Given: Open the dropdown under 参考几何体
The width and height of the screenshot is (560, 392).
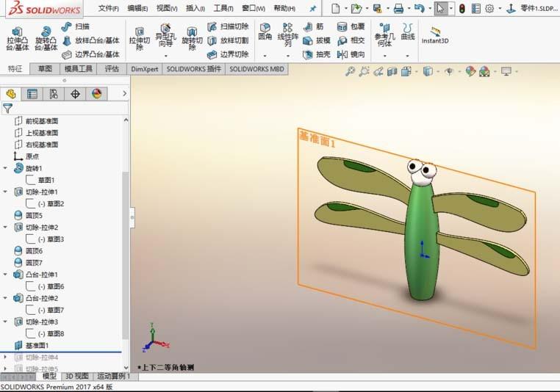Looking at the screenshot, I should tap(384, 56).
